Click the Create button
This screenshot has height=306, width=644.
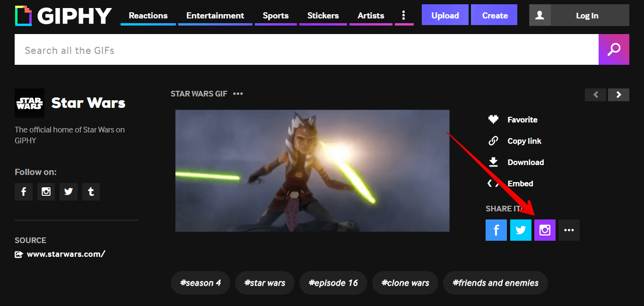[495, 15]
